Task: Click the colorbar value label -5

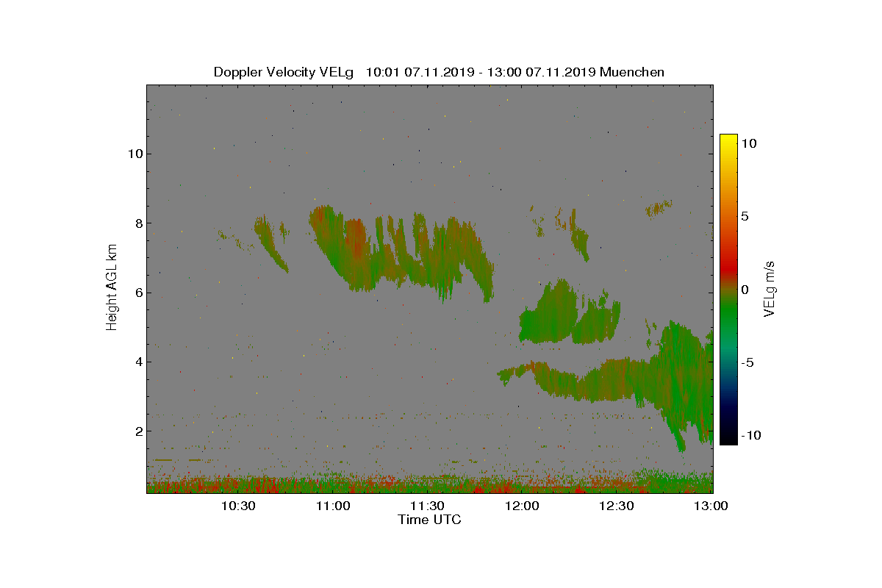Action: coord(749,362)
